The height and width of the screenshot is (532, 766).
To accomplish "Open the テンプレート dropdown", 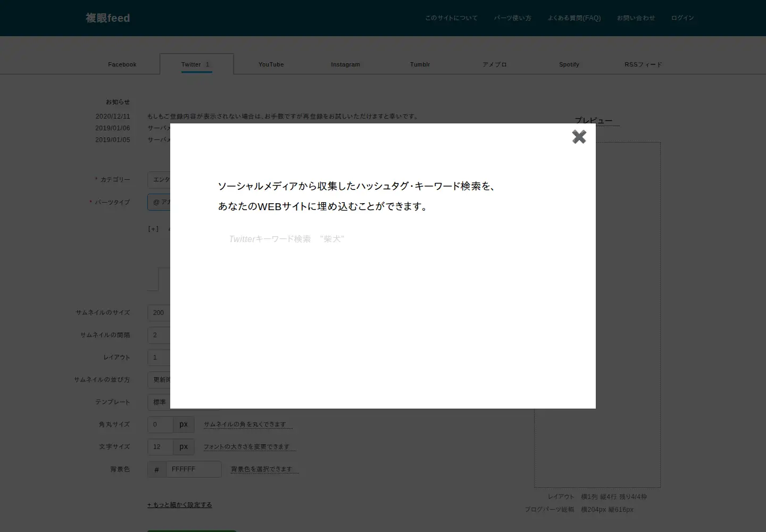I will click(159, 402).
